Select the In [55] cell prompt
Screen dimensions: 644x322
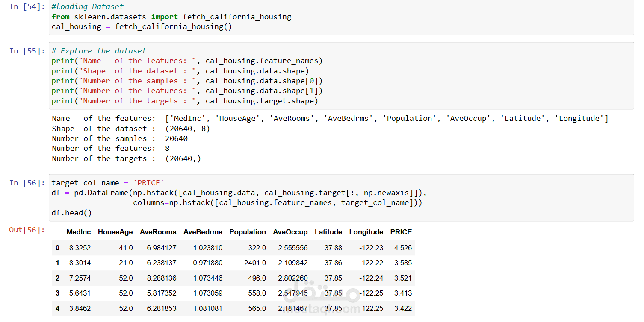[x=27, y=51]
